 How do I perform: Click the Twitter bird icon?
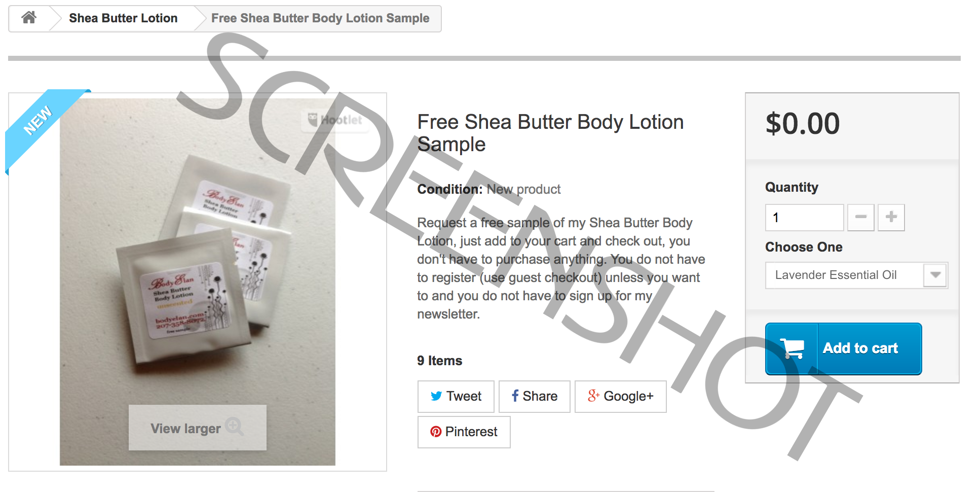436,396
